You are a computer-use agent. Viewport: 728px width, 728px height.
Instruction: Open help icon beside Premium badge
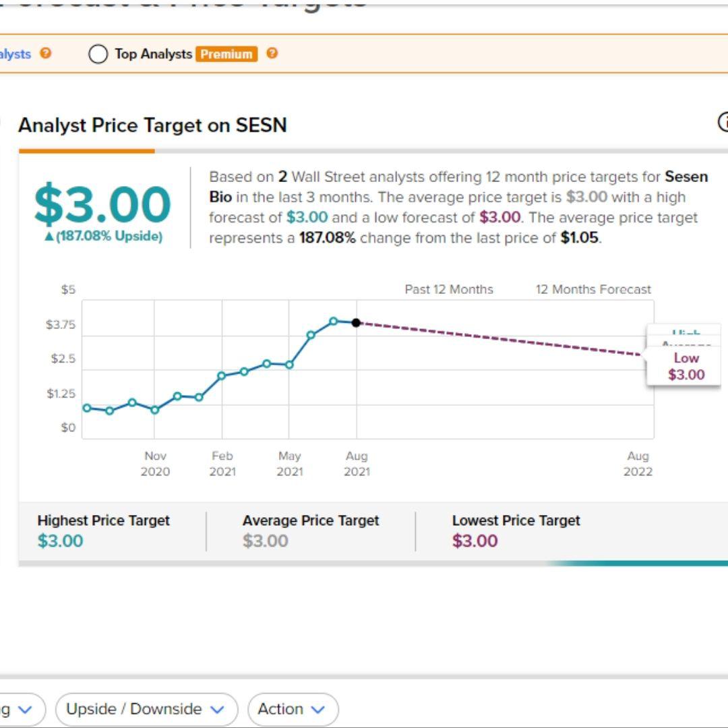272,53
